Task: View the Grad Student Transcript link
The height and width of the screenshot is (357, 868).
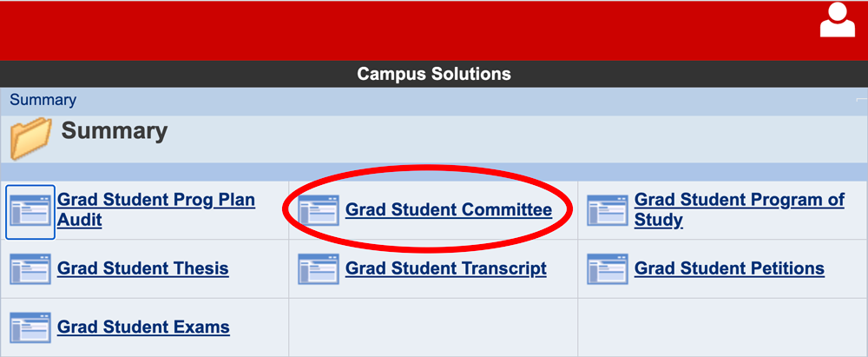Action: pos(446,269)
